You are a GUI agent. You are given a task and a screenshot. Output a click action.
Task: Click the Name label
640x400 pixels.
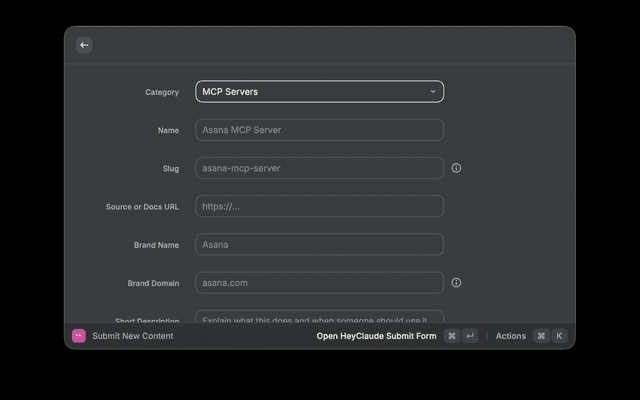coord(168,130)
